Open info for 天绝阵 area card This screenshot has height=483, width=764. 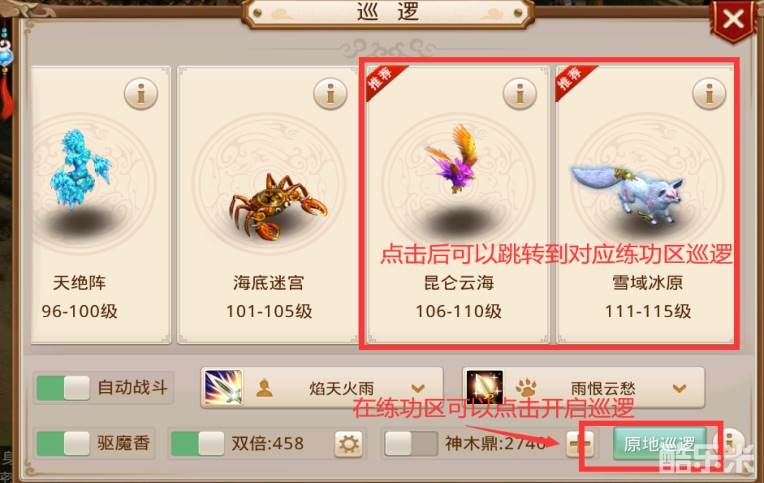(x=141, y=93)
